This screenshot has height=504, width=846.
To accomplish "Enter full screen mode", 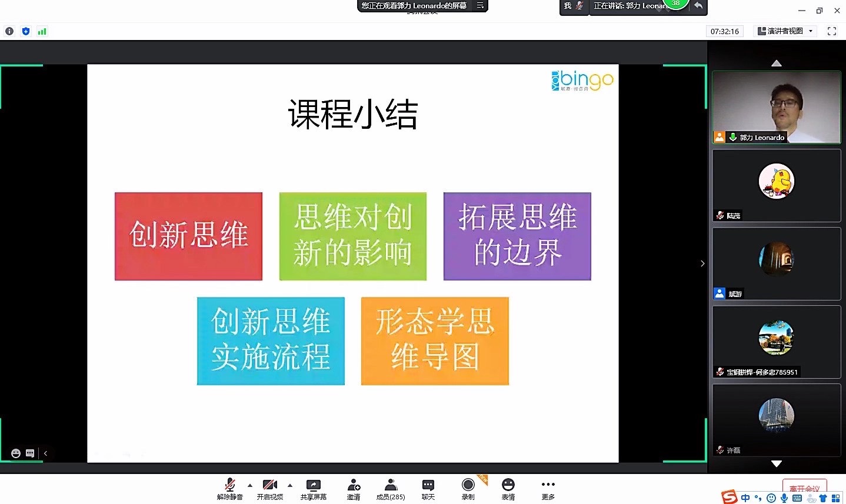I will (832, 31).
